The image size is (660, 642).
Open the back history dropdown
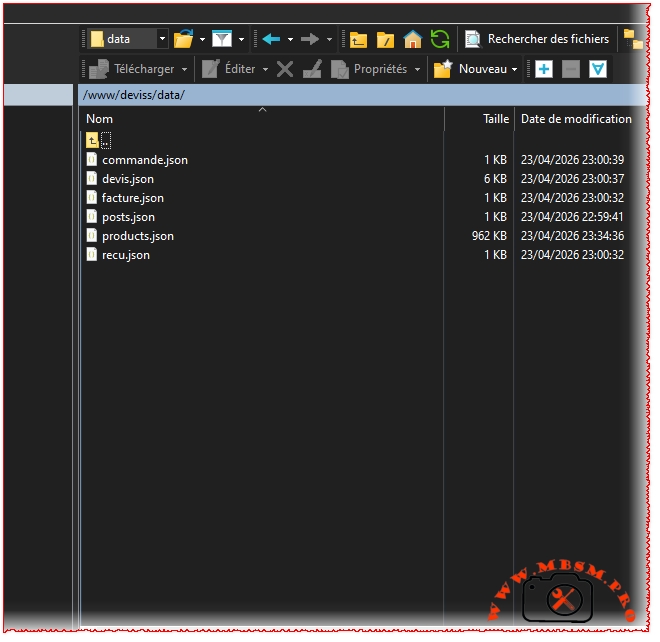click(x=290, y=40)
